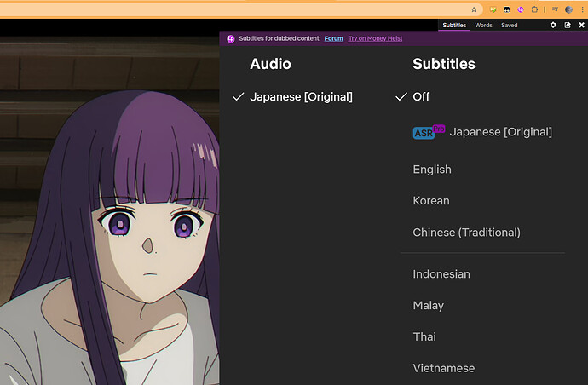588x385 pixels.
Task: Choose English subtitles
Action: [x=432, y=170]
